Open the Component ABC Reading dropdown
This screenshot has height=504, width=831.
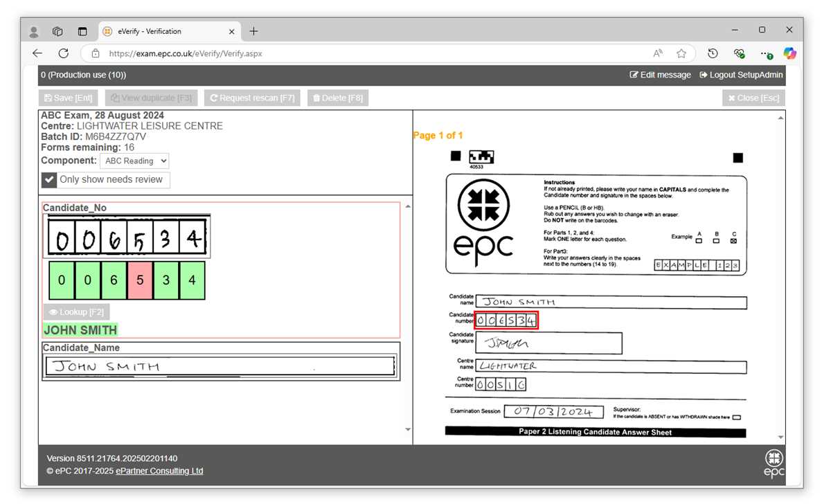point(134,161)
